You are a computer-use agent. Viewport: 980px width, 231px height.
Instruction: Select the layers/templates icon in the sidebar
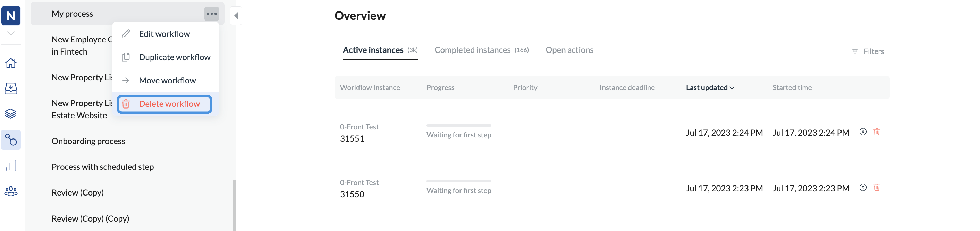11,113
